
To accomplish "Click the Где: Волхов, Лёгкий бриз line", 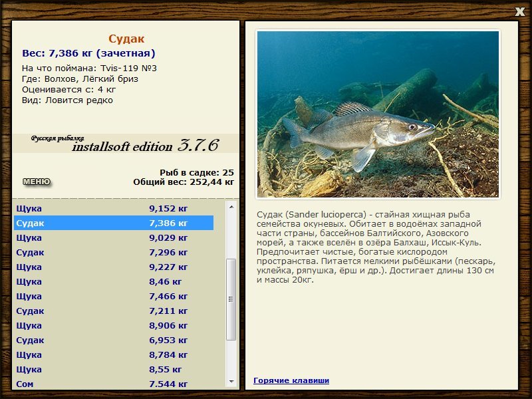I will point(80,79).
